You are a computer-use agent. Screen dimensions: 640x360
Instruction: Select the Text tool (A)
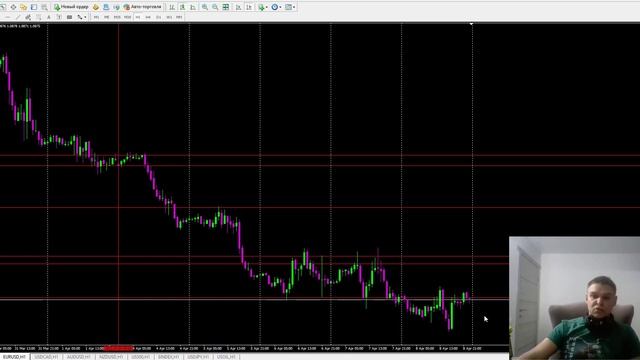(49, 17)
